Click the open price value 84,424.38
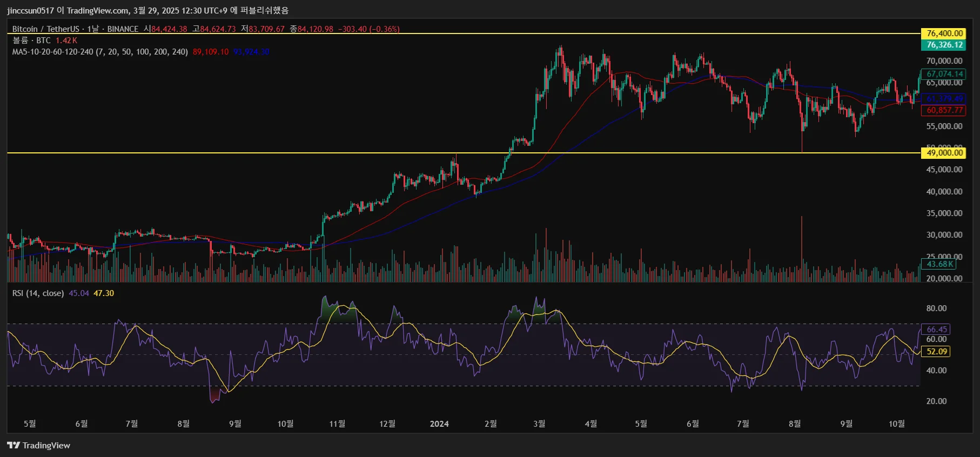 (169, 29)
